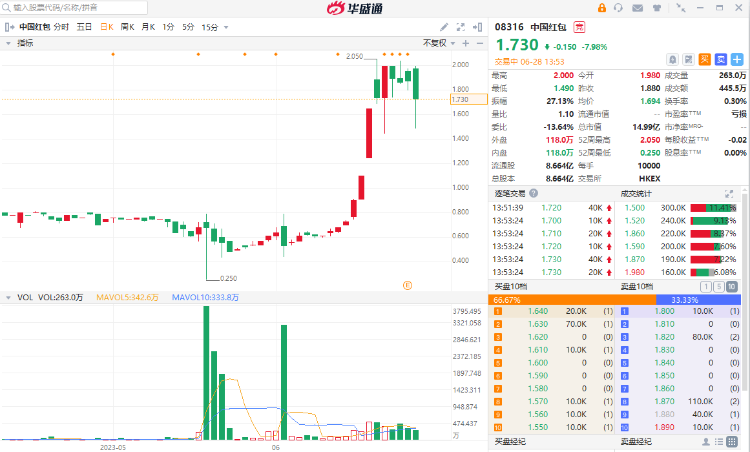Open the mail messages icon

pos(637,8)
